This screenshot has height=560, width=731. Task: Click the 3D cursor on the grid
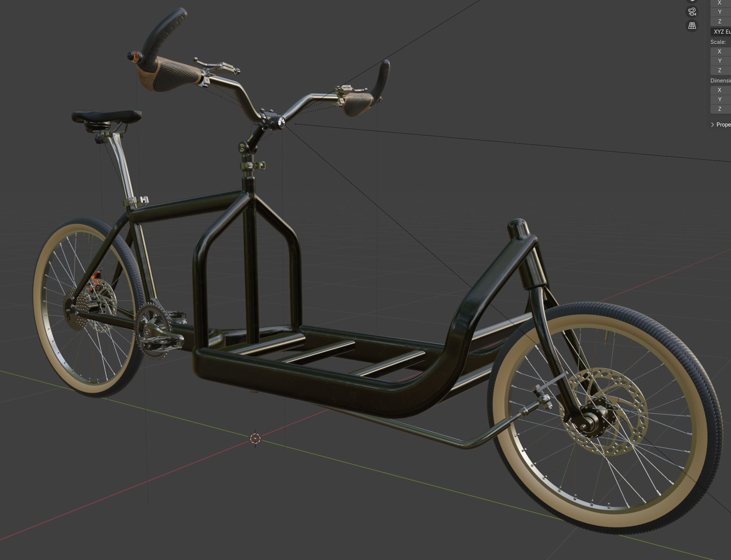255,438
